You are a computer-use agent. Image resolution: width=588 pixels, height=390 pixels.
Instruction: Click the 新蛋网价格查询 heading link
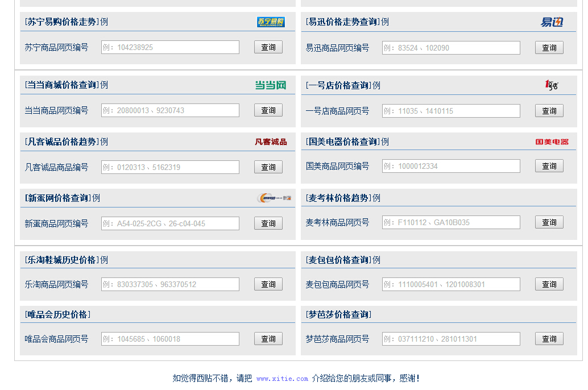tap(58, 198)
